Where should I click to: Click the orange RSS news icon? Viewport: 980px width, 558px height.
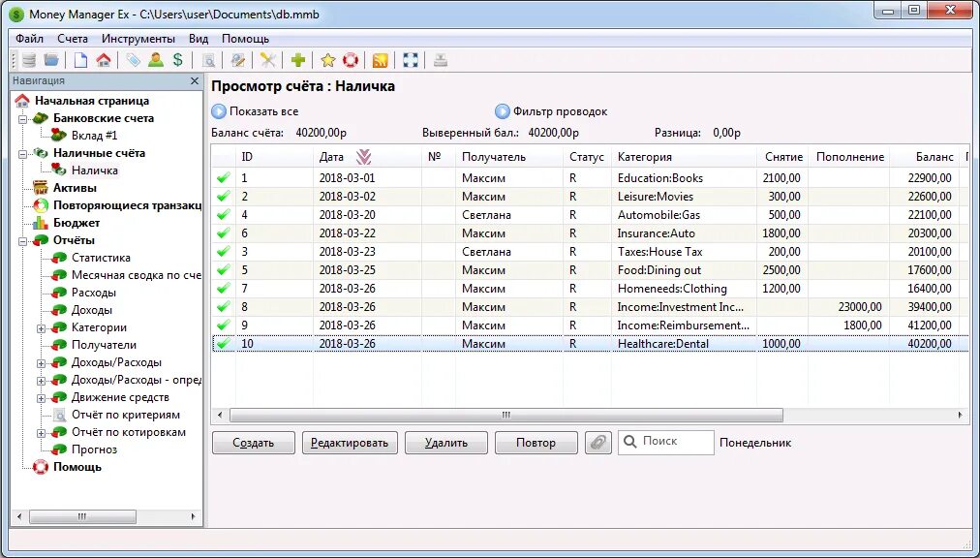click(x=380, y=60)
